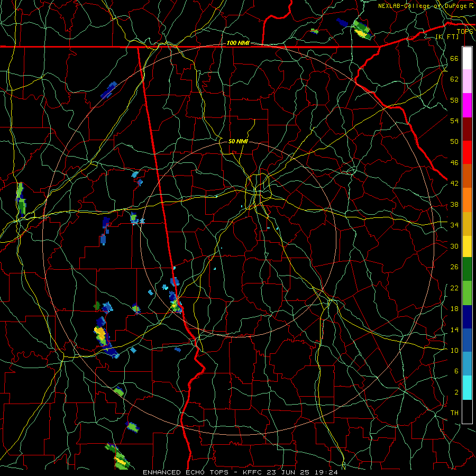Viewport: 476px width, 476px height.
Task: Pick the navy blue legend swatch
Action: [467, 317]
